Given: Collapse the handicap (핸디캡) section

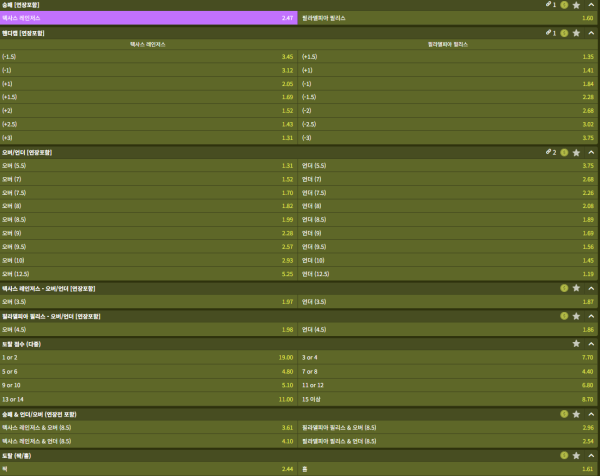Looking at the screenshot, I should 591,33.
